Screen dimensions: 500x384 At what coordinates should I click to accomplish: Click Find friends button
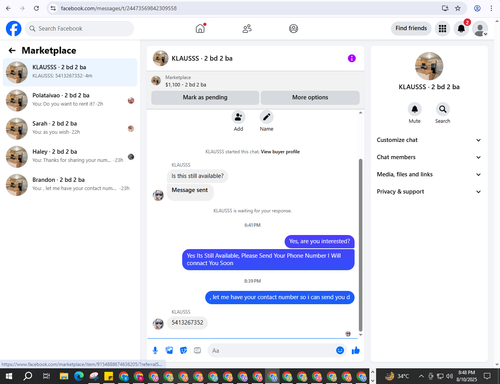click(x=411, y=28)
